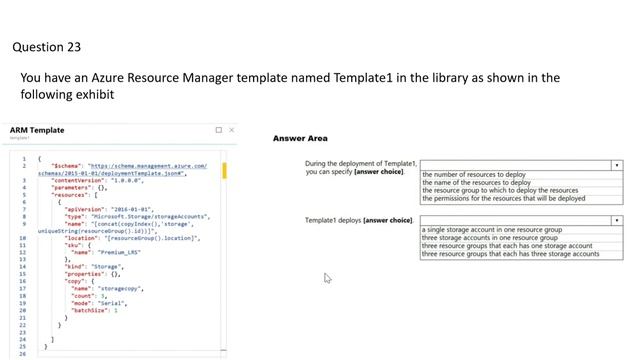Open the first answer choice dropdown arrow
The image size is (640, 360).
pyautogui.click(x=617, y=165)
